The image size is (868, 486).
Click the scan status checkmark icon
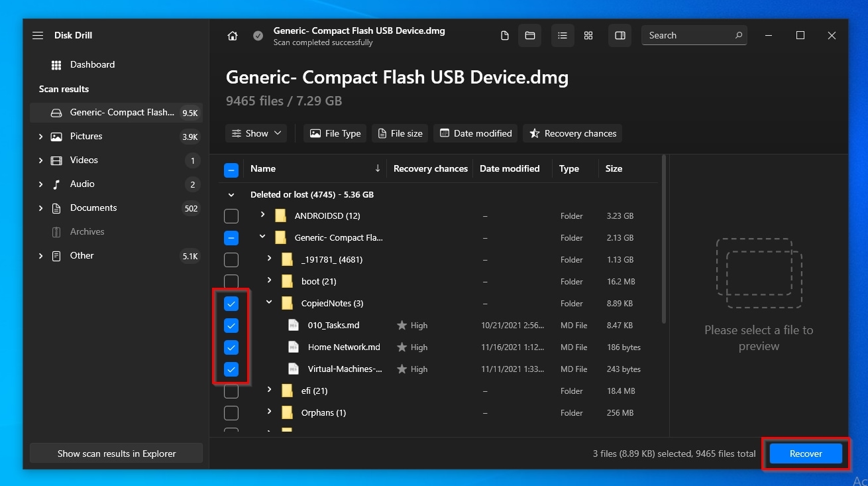pyautogui.click(x=258, y=36)
